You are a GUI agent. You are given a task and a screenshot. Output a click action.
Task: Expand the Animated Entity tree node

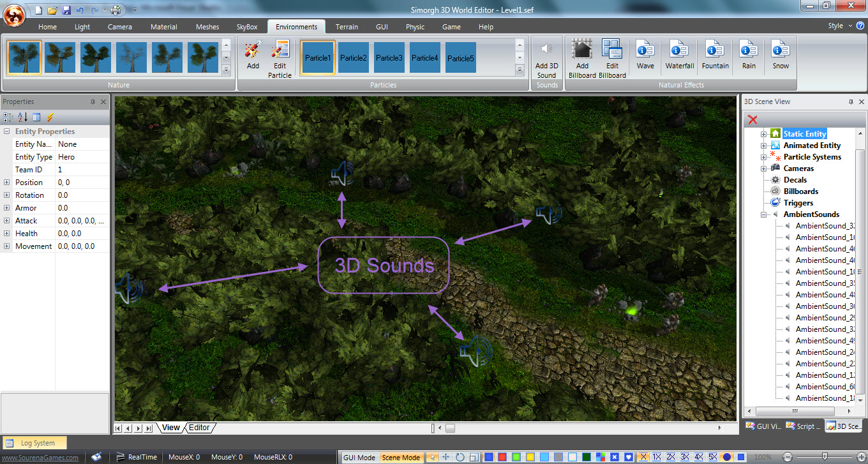pyautogui.click(x=763, y=146)
